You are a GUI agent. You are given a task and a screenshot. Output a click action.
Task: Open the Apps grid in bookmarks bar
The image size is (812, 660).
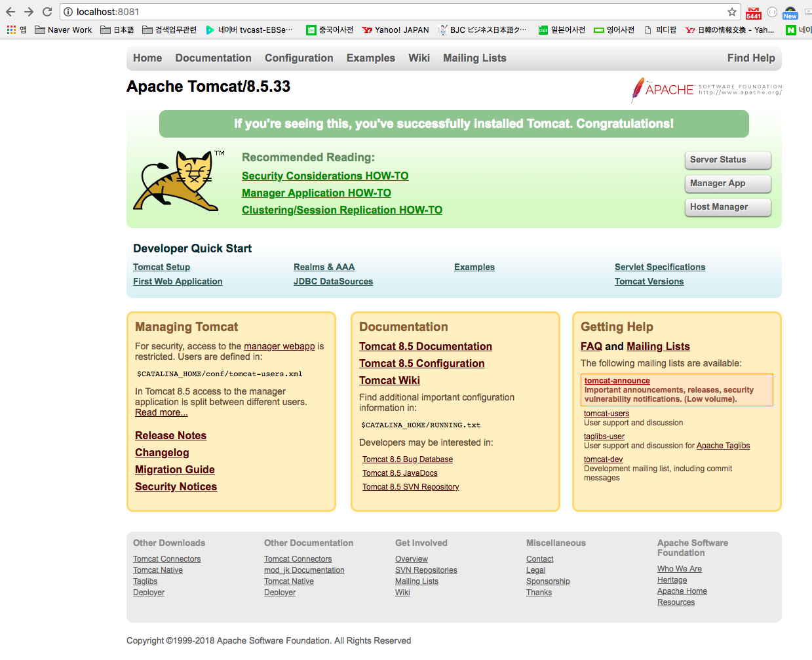point(16,29)
